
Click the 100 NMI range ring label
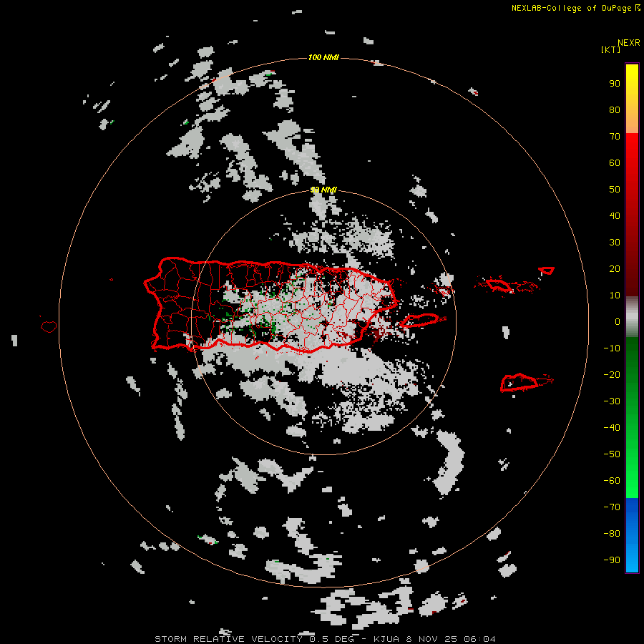[x=323, y=57]
